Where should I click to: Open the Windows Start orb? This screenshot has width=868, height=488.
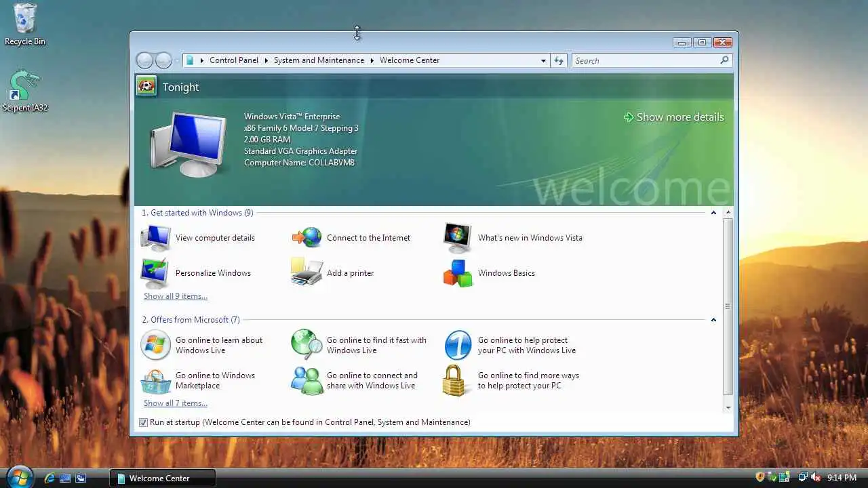19,477
